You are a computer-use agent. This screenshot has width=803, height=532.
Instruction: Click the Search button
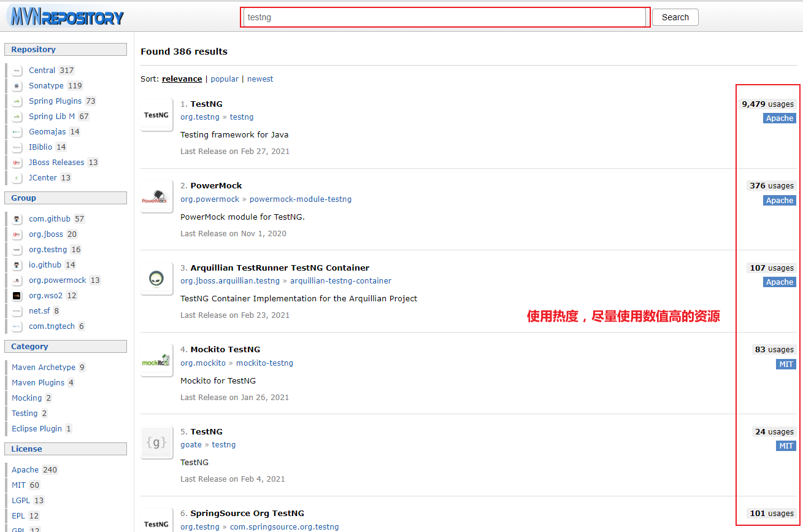(675, 17)
